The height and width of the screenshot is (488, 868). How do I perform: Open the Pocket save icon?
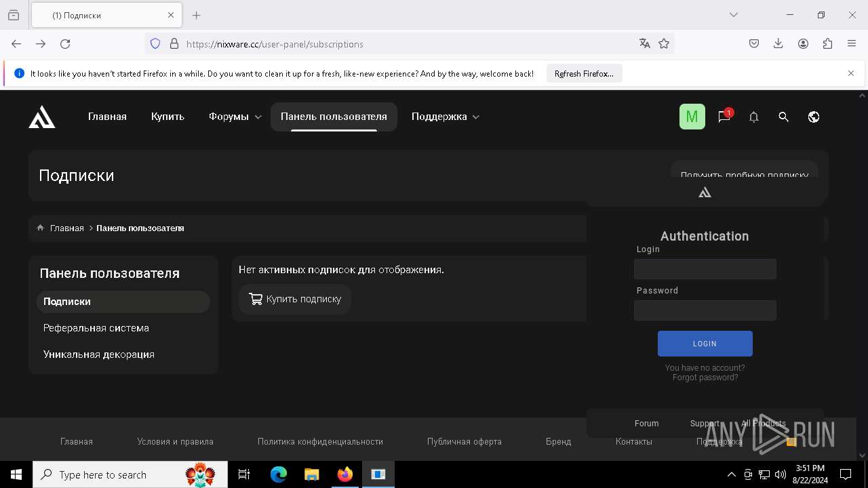[753, 43]
